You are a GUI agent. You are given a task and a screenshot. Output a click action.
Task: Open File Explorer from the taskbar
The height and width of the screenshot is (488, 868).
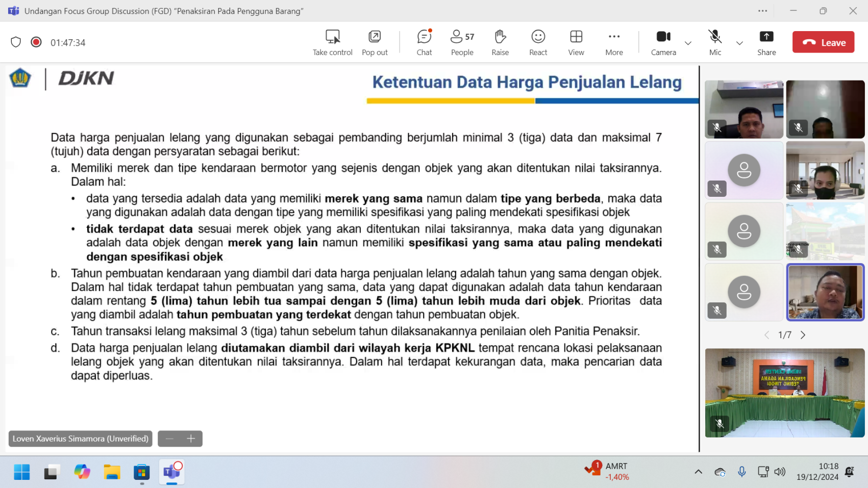coord(112,472)
